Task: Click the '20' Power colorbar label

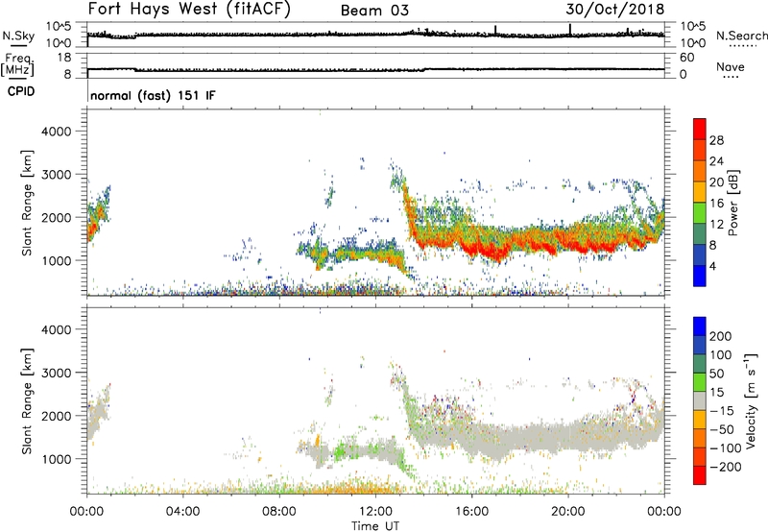Action: [x=716, y=182]
